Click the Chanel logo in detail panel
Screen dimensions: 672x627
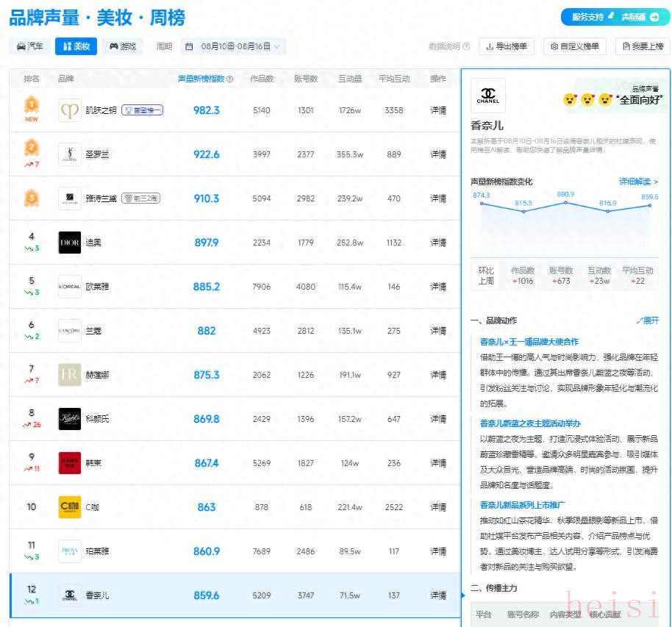pos(488,96)
